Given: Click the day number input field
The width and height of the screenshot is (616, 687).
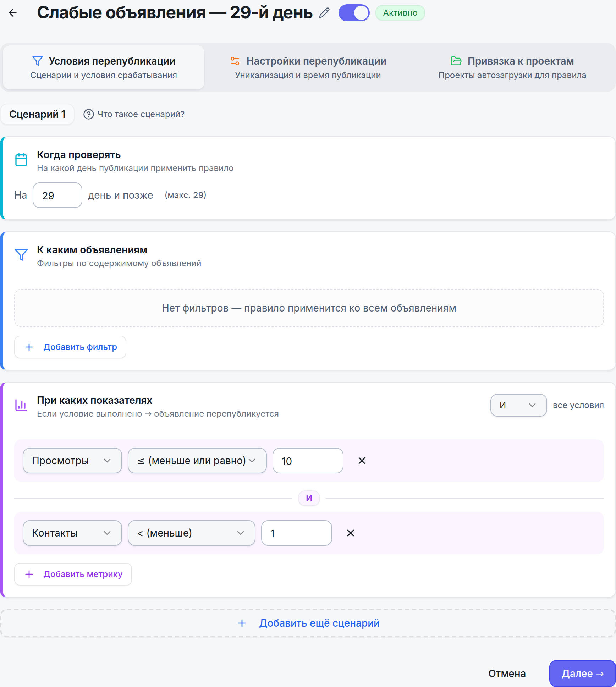Looking at the screenshot, I should click(57, 195).
